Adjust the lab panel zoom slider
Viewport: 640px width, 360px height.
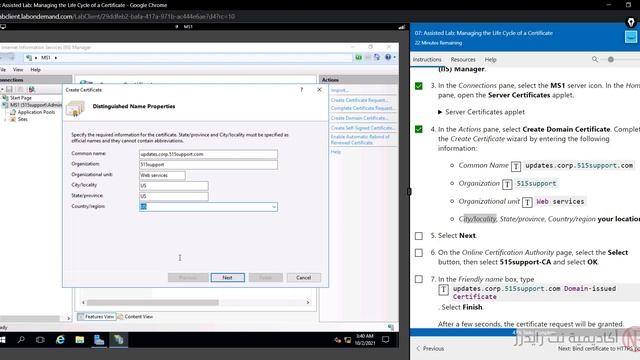pyautogui.click(x=611, y=60)
